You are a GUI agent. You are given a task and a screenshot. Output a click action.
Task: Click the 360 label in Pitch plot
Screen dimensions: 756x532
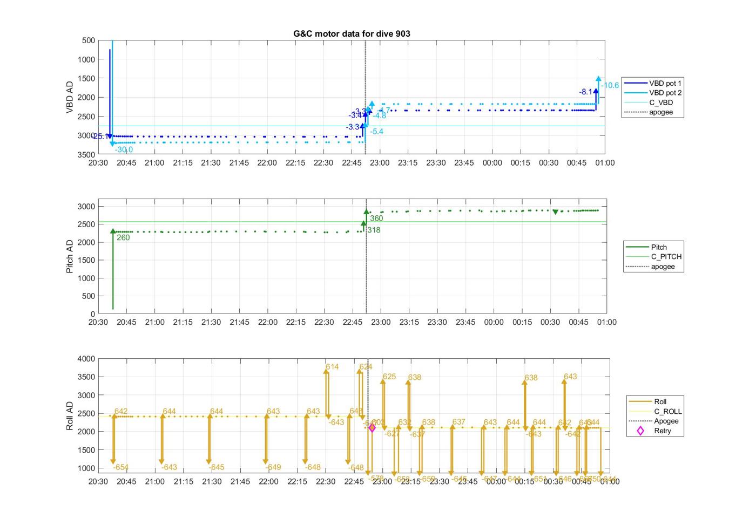point(376,219)
